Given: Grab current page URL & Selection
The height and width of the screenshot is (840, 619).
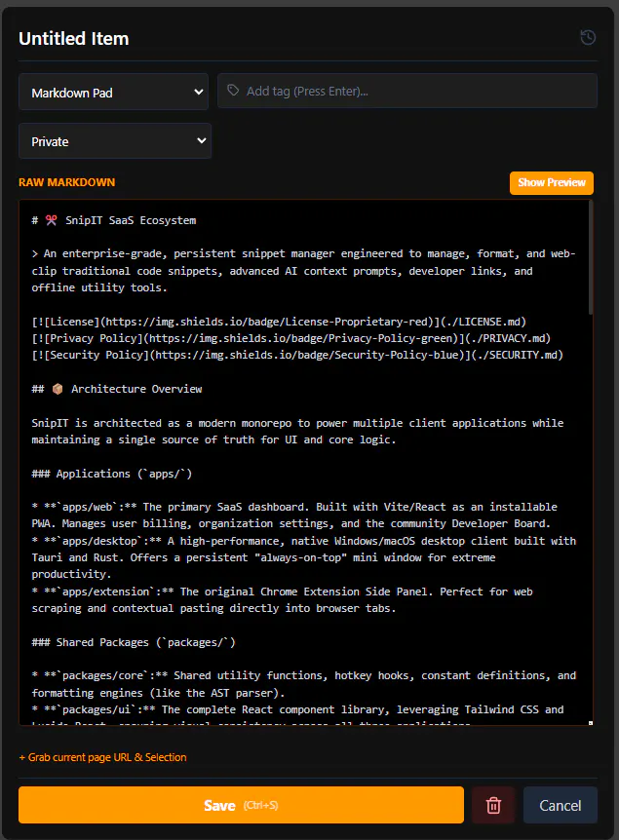Looking at the screenshot, I should [x=103, y=757].
